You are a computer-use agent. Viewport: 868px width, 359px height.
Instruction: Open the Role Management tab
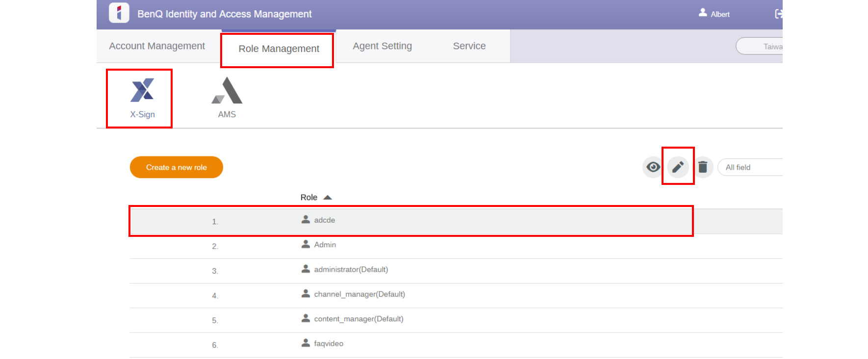(x=279, y=49)
